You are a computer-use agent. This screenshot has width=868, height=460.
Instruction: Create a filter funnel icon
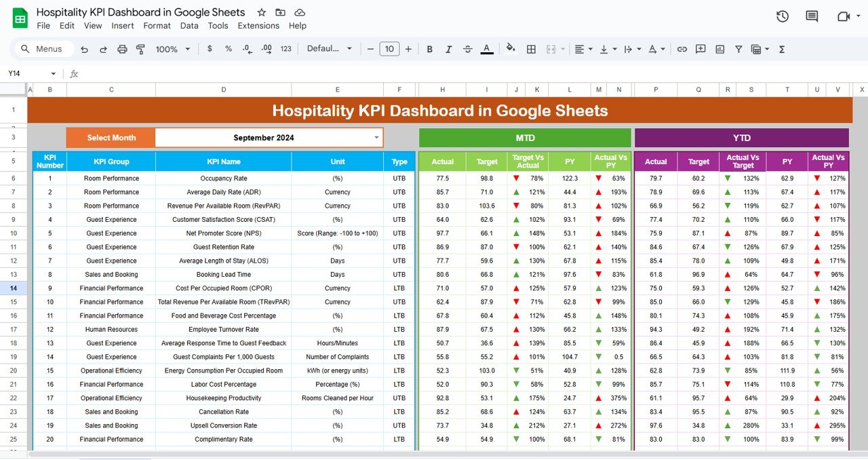pyautogui.click(x=738, y=49)
